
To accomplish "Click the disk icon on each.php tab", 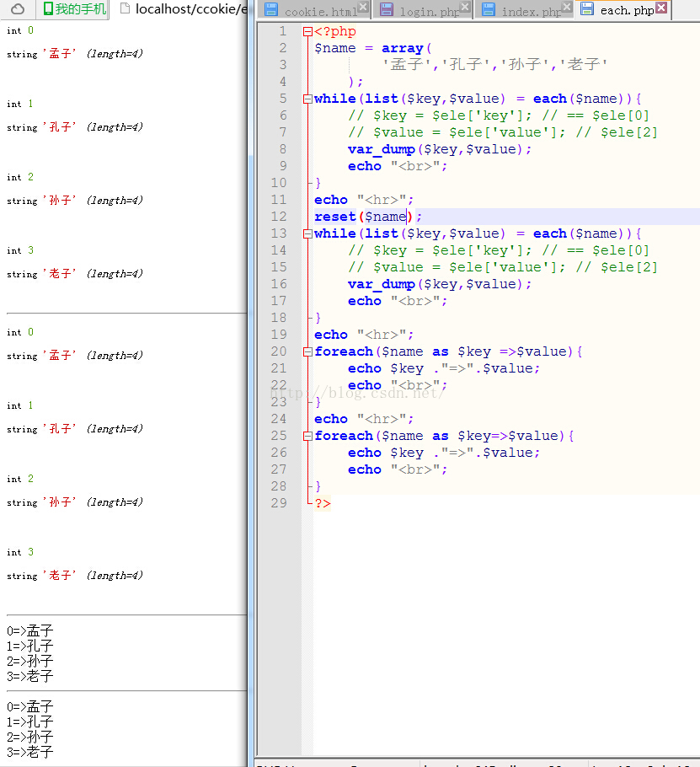I will pos(587,10).
